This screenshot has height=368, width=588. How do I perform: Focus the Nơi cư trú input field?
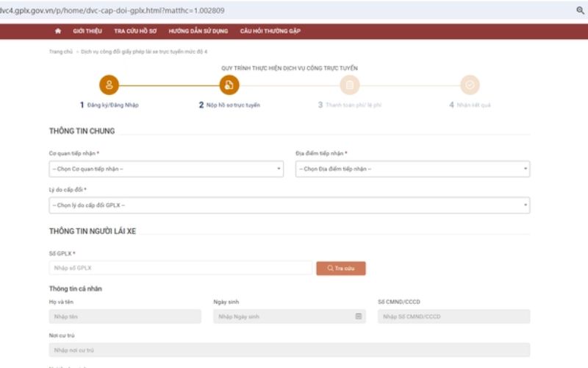290,350
